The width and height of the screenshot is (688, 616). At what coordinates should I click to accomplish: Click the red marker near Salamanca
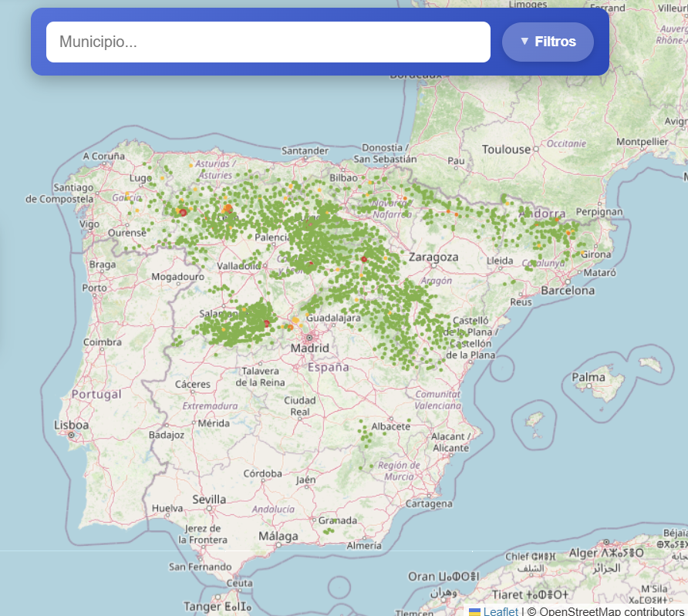point(266,322)
